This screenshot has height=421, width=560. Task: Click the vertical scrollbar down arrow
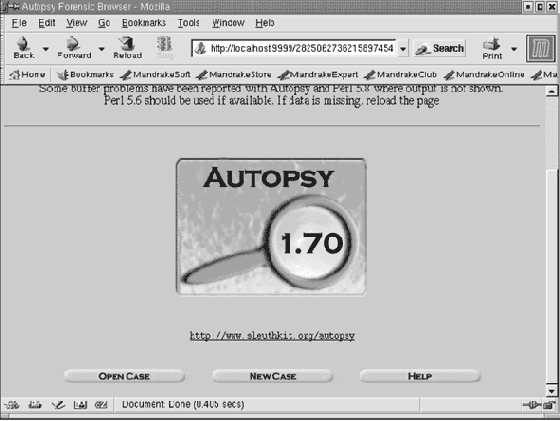pyautogui.click(x=552, y=391)
